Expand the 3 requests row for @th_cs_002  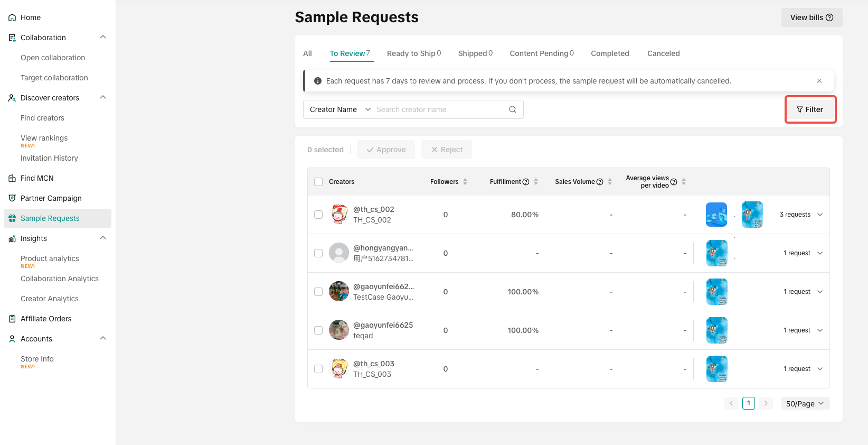(820, 215)
